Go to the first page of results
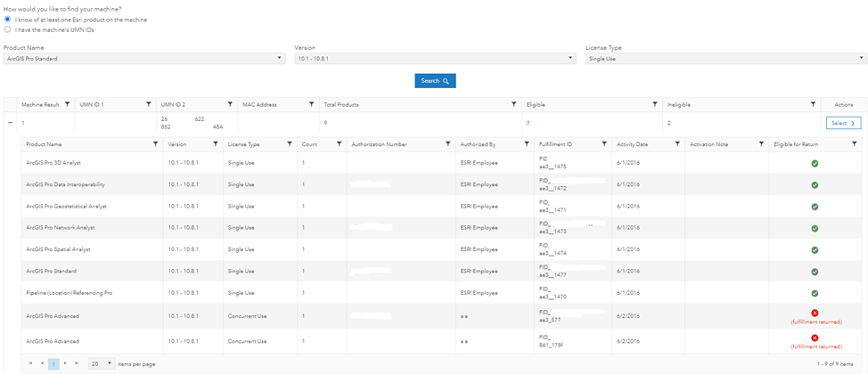This screenshot has width=868, height=374. (x=30, y=363)
